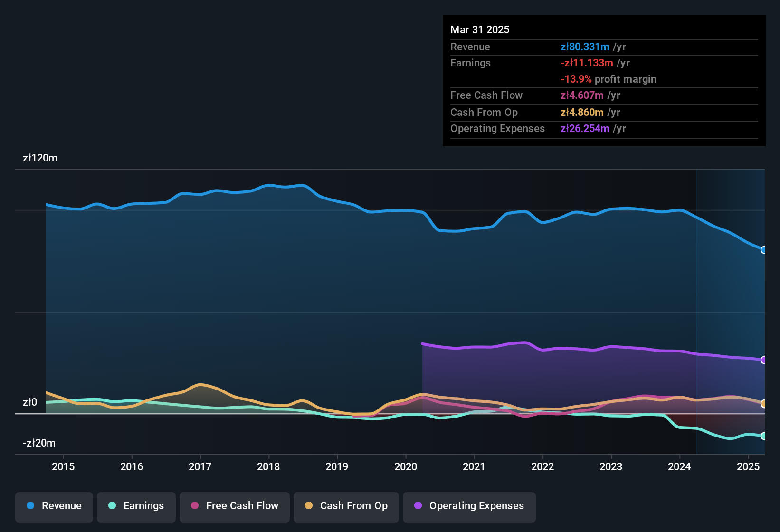Click the Cash From Op tooltip label
The image size is (780, 532).
[x=484, y=112]
